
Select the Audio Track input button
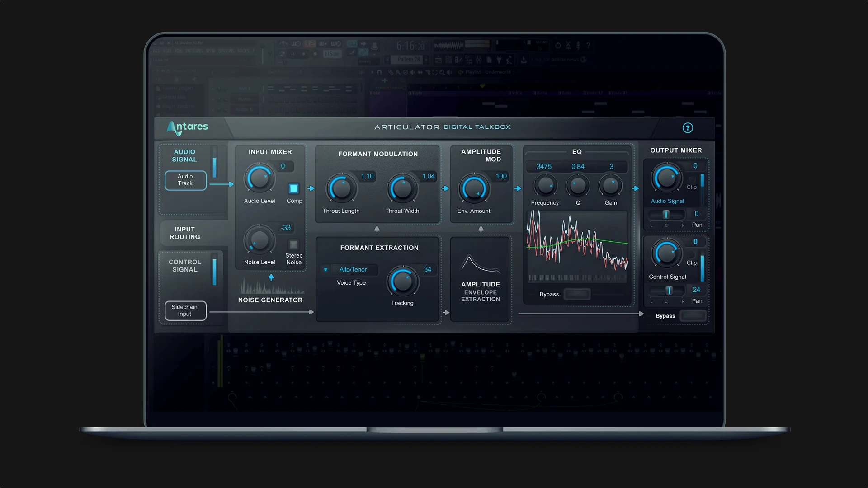click(185, 180)
